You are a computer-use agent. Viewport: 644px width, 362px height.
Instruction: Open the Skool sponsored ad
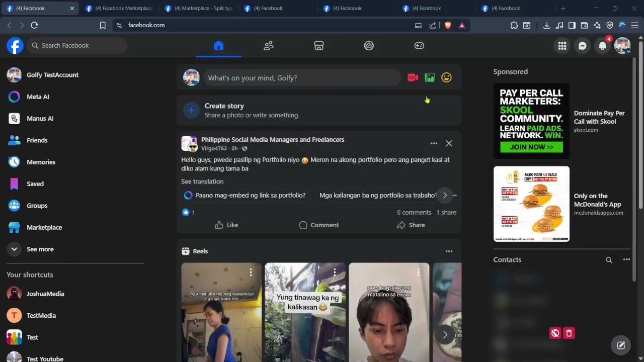point(561,121)
